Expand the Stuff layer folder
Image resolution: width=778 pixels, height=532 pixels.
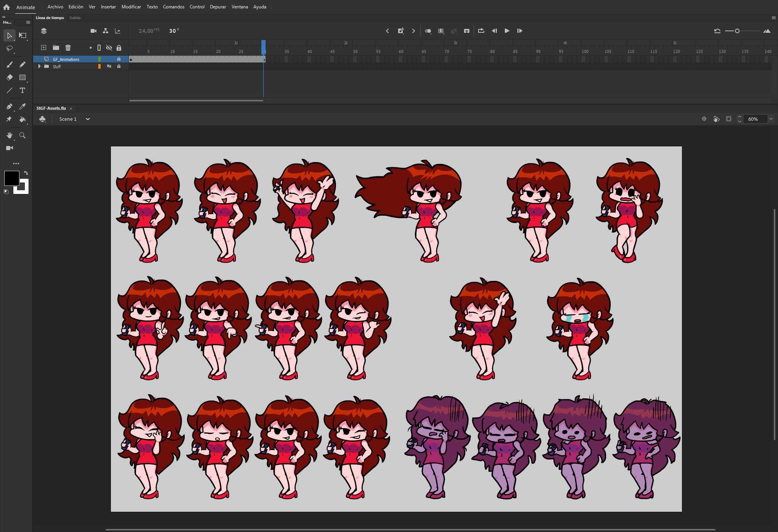point(39,66)
